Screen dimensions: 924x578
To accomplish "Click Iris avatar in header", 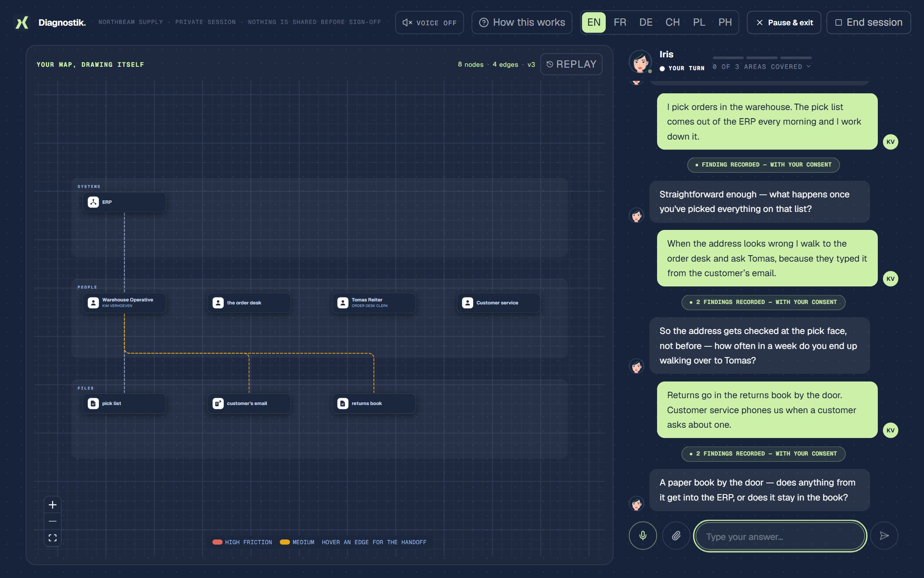I will pyautogui.click(x=640, y=61).
